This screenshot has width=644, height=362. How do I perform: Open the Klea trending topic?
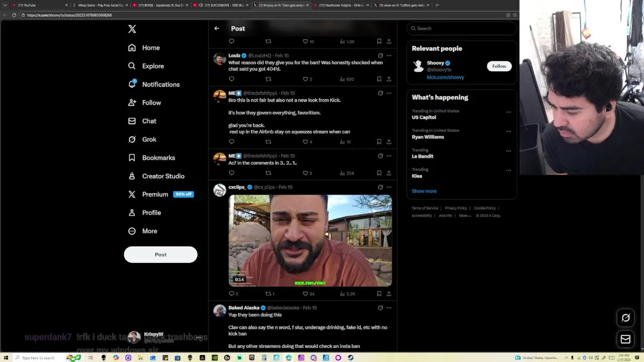pyautogui.click(x=417, y=176)
